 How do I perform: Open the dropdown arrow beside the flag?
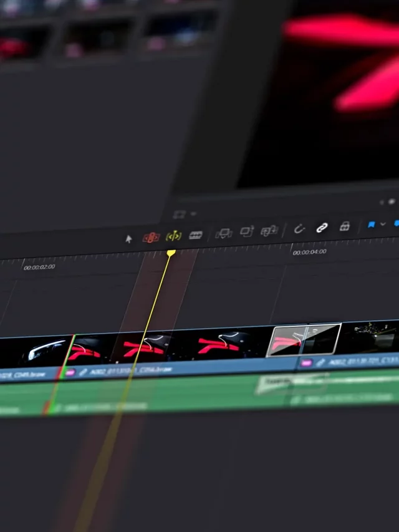click(x=383, y=224)
